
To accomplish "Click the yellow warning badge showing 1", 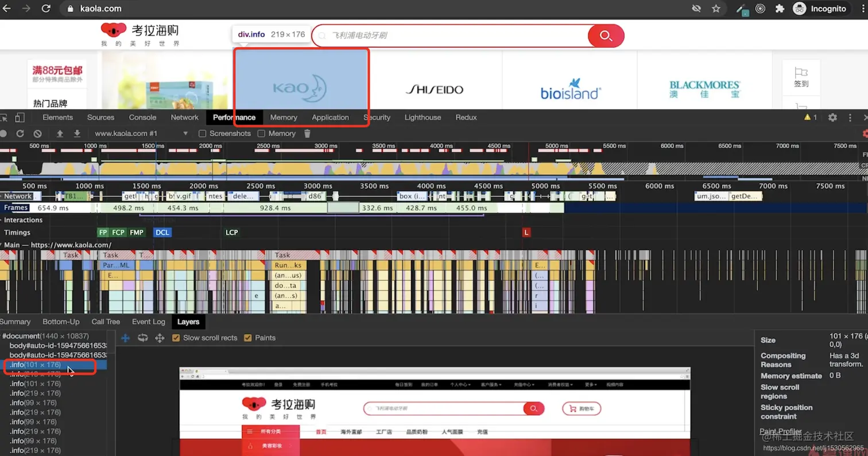I will (x=810, y=117).
